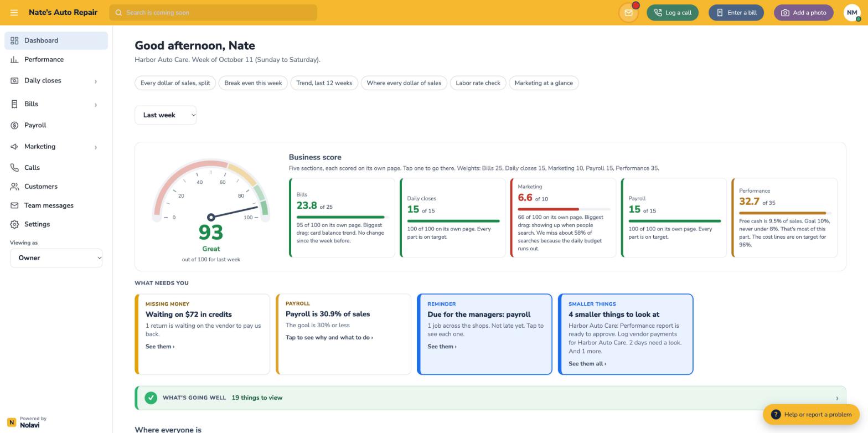Click the Performance bar chart icon

click(14, 59)
